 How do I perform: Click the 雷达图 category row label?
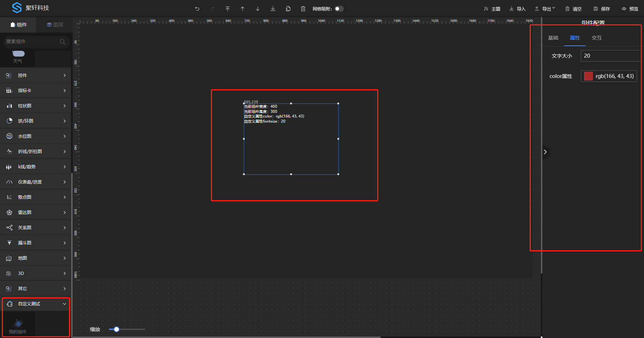pos(25,213)
